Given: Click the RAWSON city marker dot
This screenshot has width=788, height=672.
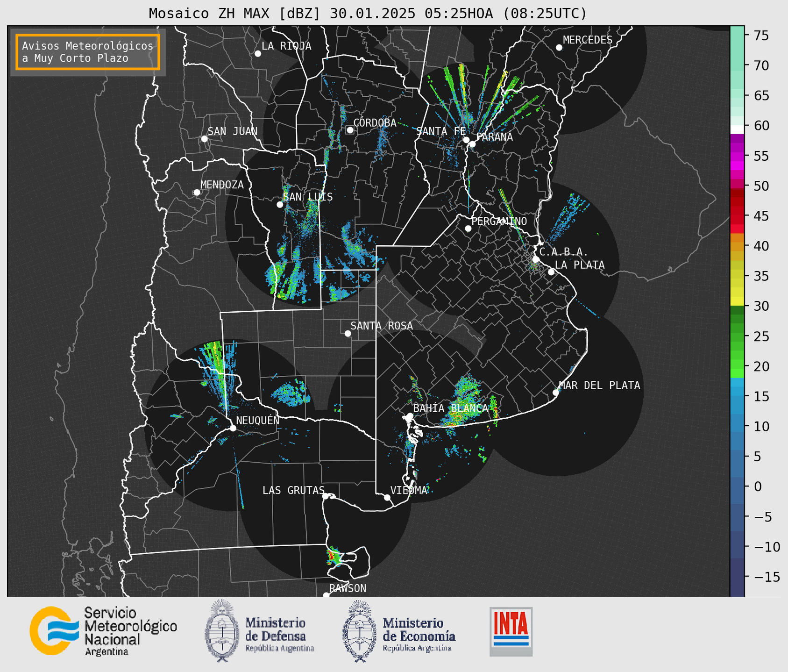Looking at the screenshot, I should [x=326, y=595].
